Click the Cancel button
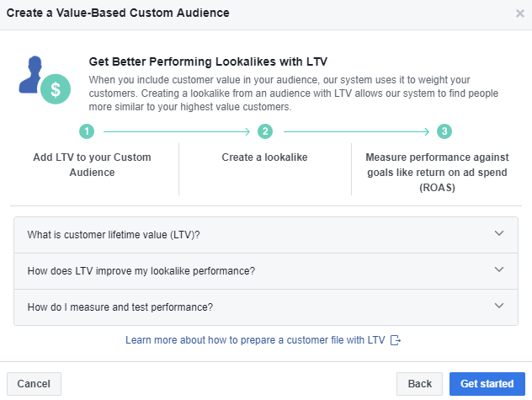Screen dimensions: 532x400 click(34, 384)
